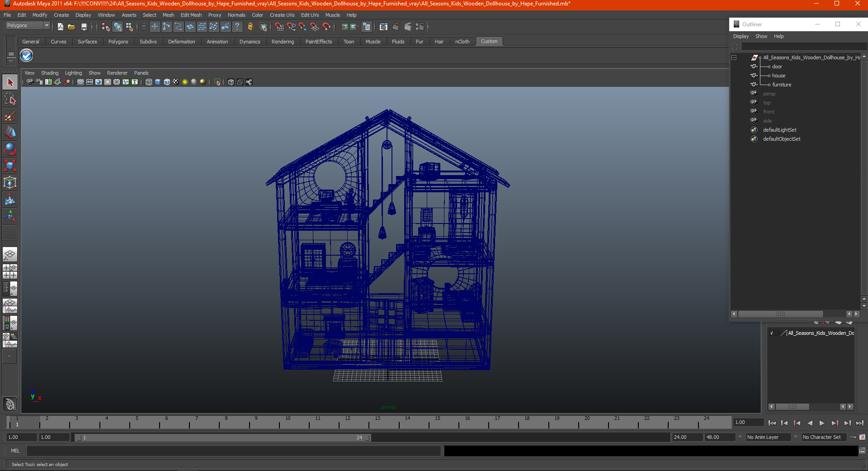Open the Maya logo icon at bottom left
This screenshot has height=471, width=868.
tap(10, 404)
